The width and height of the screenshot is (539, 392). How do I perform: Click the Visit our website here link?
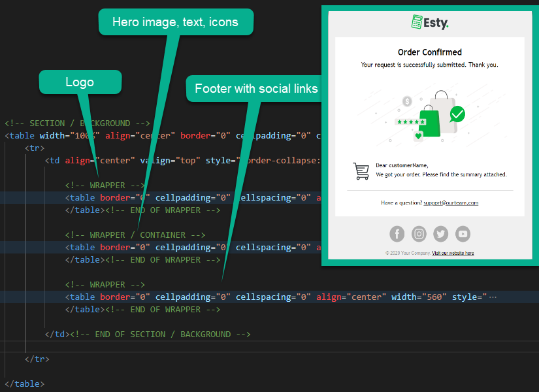point(453,252)
